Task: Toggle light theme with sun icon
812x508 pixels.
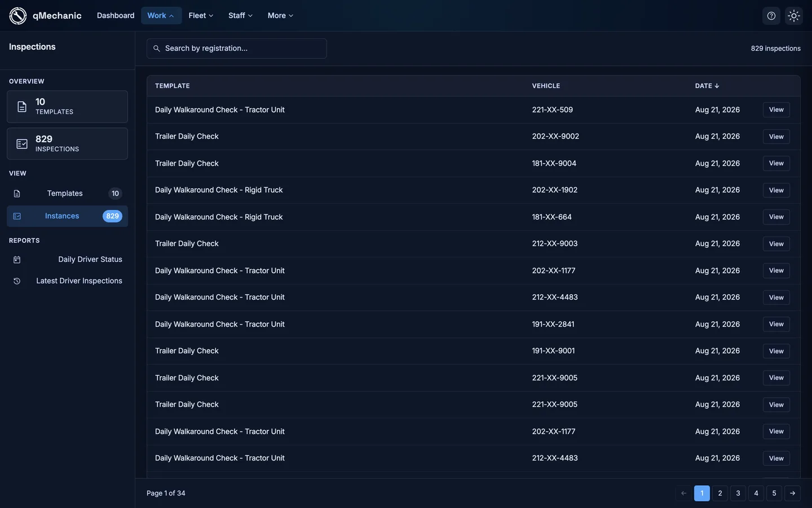Action: (x=794, y=16)
